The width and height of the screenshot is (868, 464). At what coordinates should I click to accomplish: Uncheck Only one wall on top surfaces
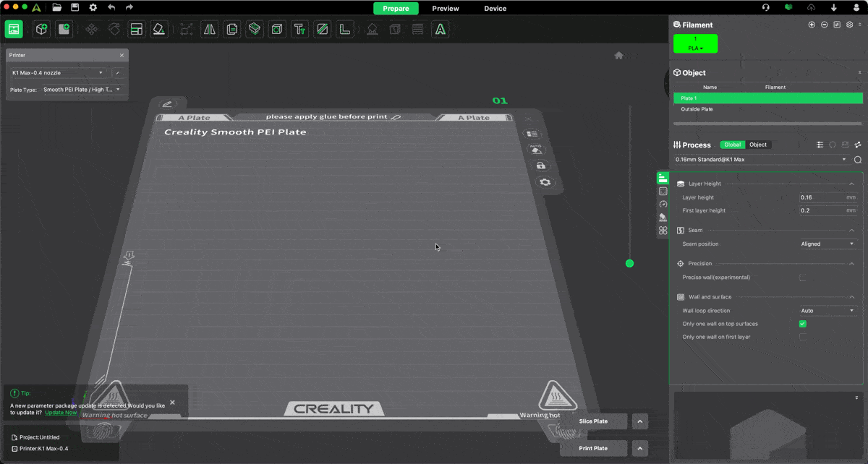802,324
